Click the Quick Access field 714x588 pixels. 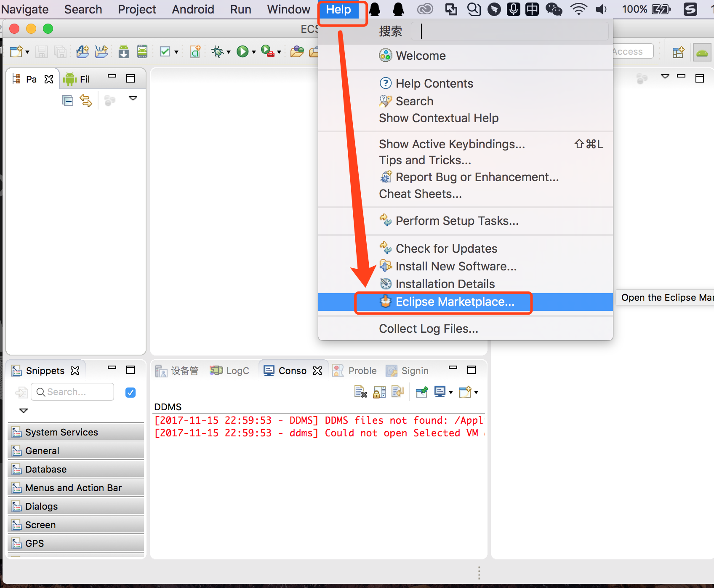pos(633,51)
